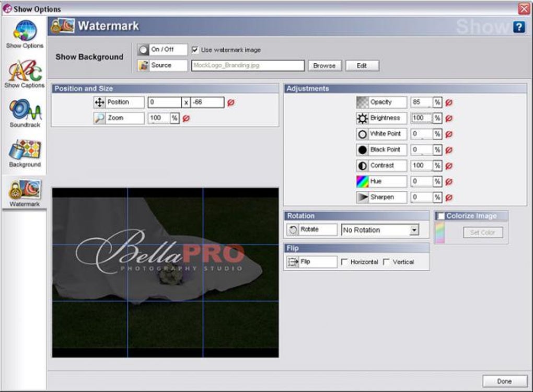Click the Opacity checkerboard icon
Viewport: 533px width, 392px height.
tap(362, 102)
